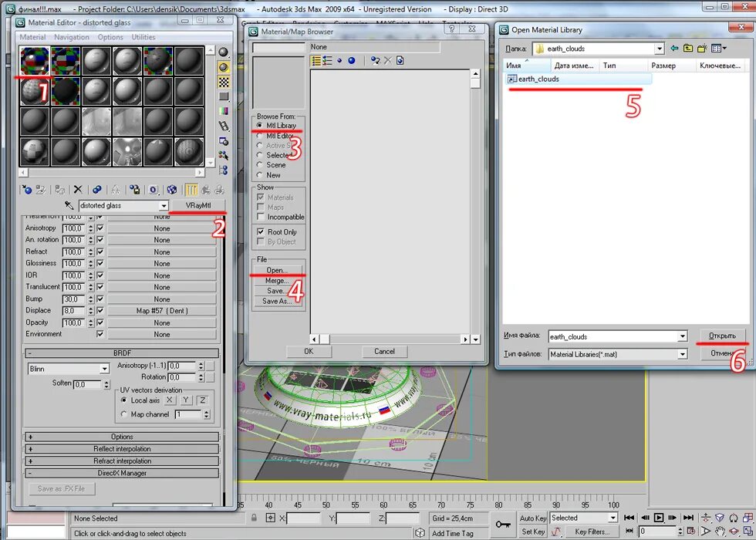Open the Navigation menu in Material Editor
The width and height of the screenshot is (756, 540).
72,37
